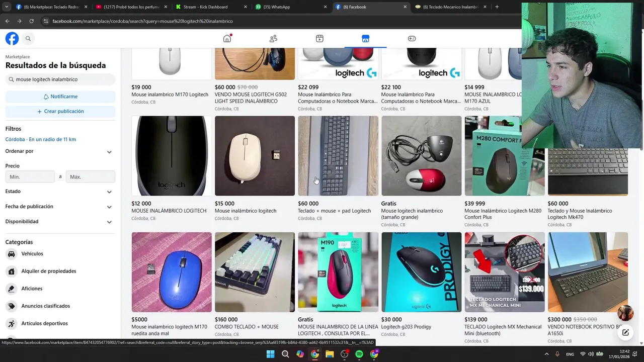This screenshot has height=362, width=644.
Task: Click the Vehículos category car icon
Action: [x=11, y=254]
